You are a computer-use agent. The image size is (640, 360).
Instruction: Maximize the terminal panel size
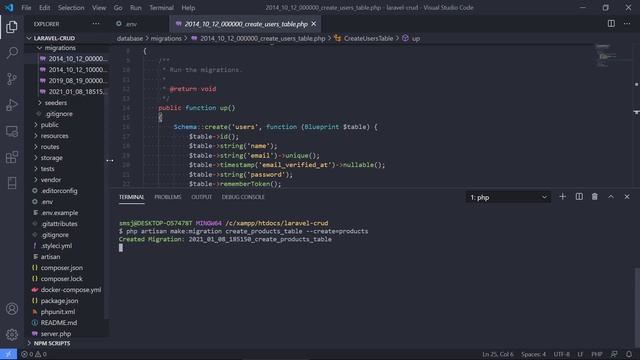point(611,197)
